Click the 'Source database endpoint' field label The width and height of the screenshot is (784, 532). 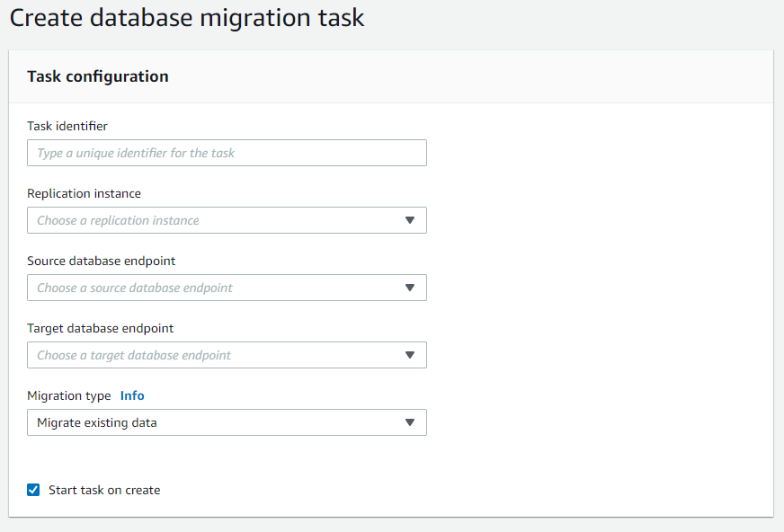[x=101, y=261]
